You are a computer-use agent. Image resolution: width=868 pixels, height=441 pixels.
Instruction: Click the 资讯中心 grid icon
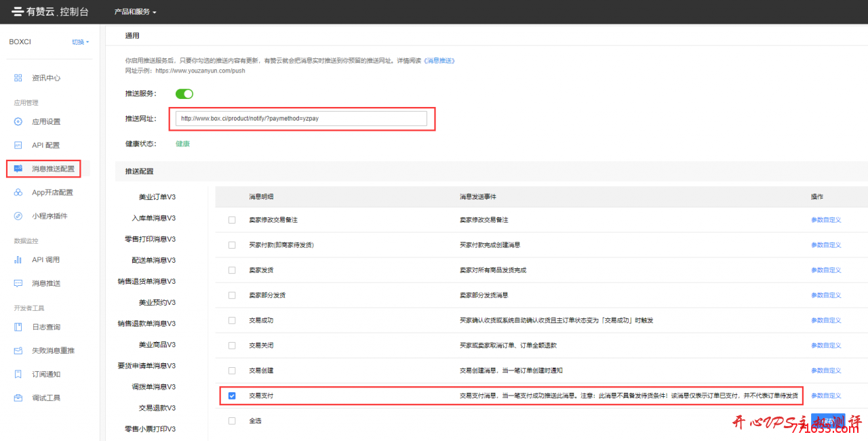click(x=18, y=78)
